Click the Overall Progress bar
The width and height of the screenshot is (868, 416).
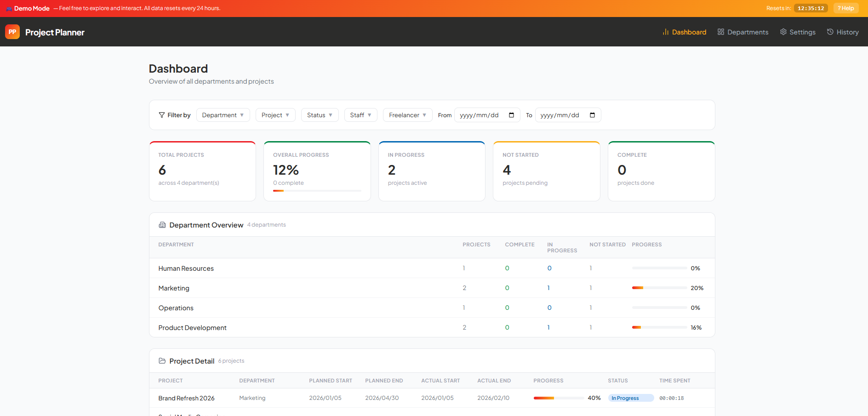pos(317,191)
